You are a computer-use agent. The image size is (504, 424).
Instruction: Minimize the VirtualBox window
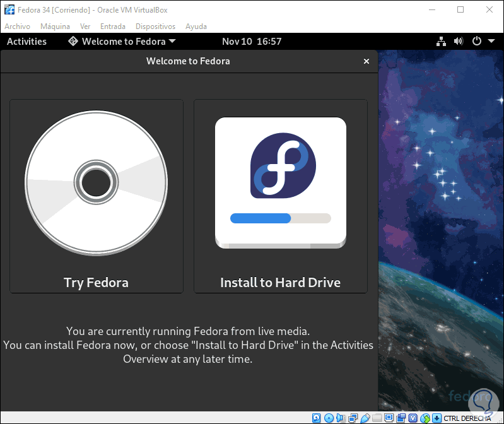[432, 9]
